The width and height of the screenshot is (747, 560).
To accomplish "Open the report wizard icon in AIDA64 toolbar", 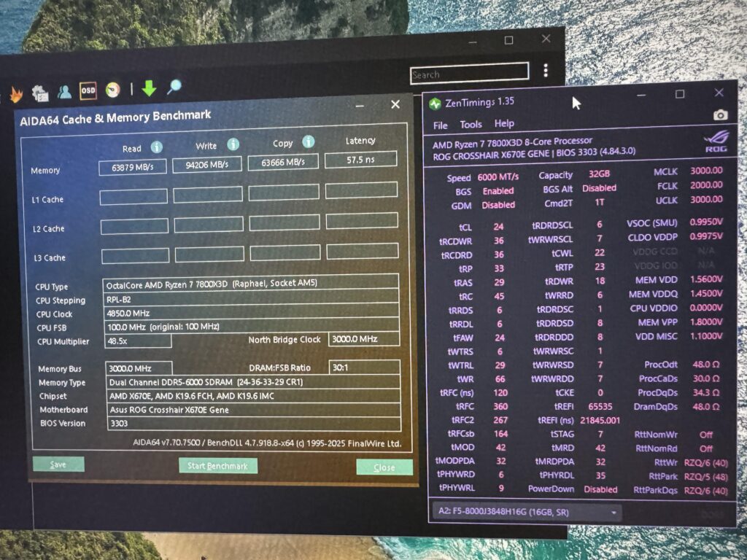I will 40,93.
